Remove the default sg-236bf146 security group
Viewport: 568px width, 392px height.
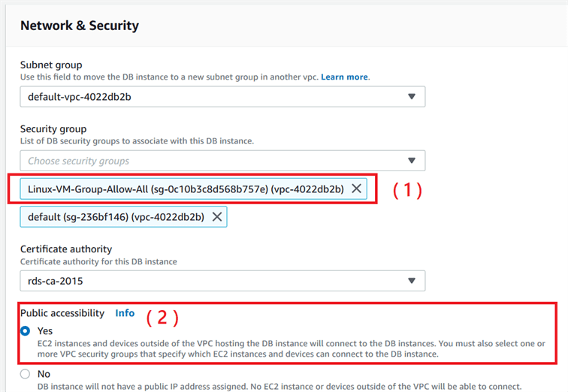click(x=216, y=216)
